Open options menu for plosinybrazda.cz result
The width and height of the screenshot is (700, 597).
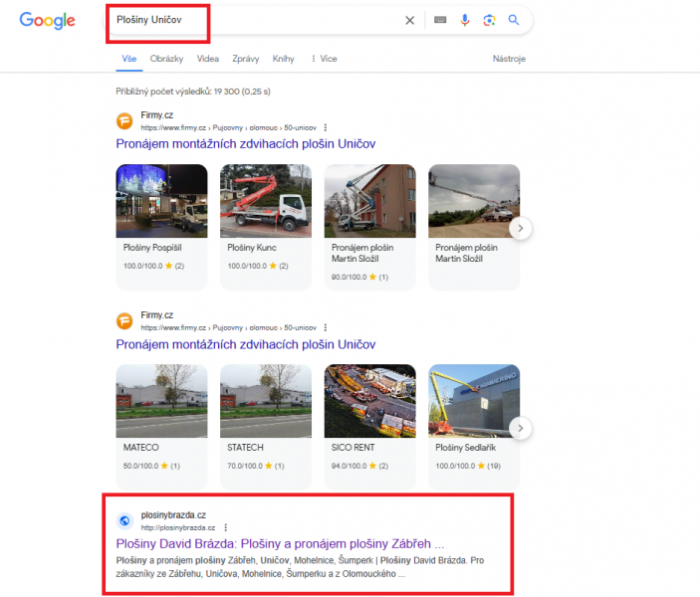point(225,527)
